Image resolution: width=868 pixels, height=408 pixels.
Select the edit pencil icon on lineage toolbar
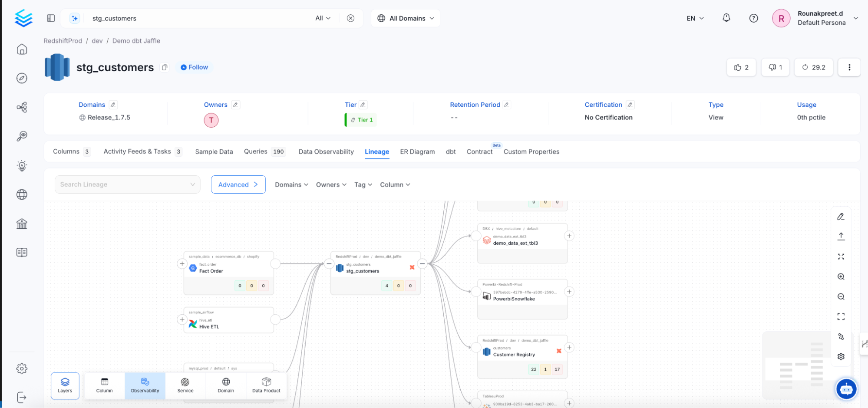click(x=841, y=216)
